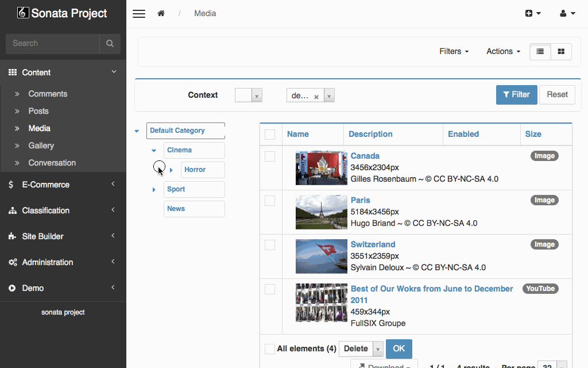The image size is (588, 368).
Task: Check the Canada media row checkbox
Action: [x=270, y=156]
